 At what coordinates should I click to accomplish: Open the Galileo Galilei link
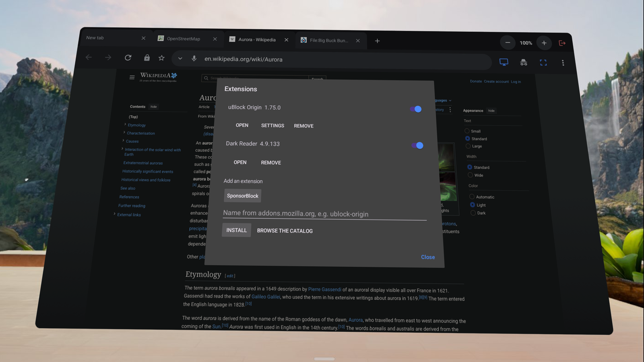tap(266, 297)
